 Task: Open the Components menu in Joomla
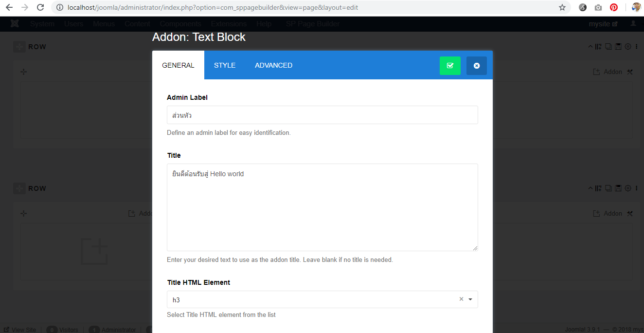[x=180, y=24]
